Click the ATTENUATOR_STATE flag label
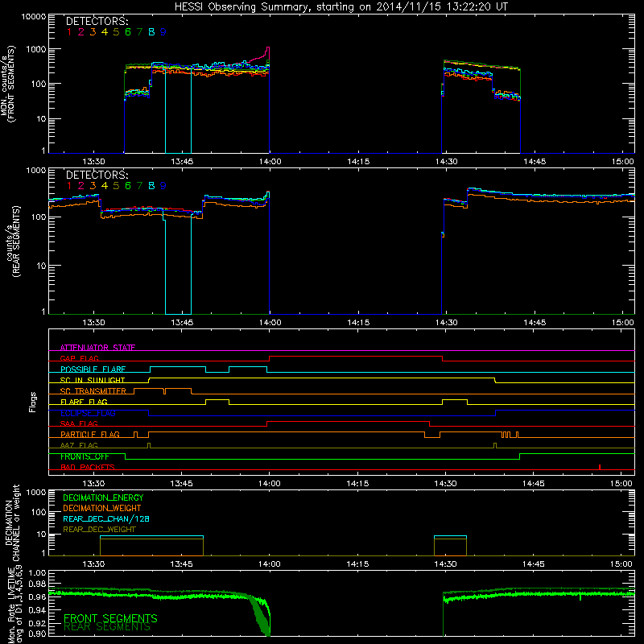The width and height of the screenshot is (644, 644). pos(97,348)
